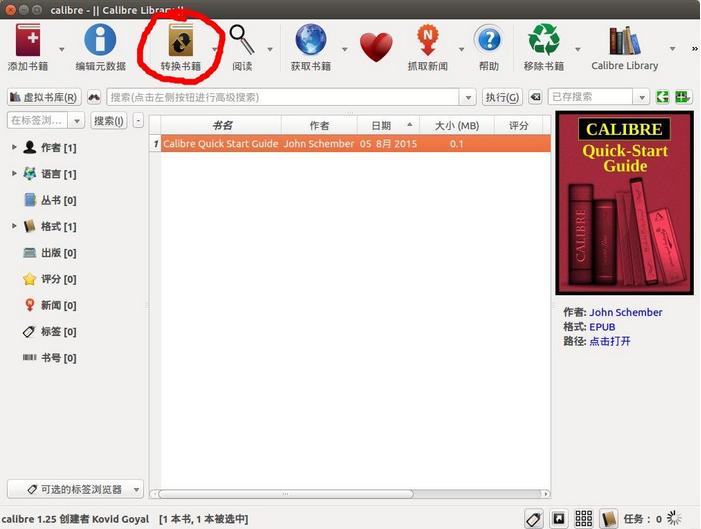701x529 pixels.
Task: Open dropdown arrow next to Remove books
Action: [578, 49]
